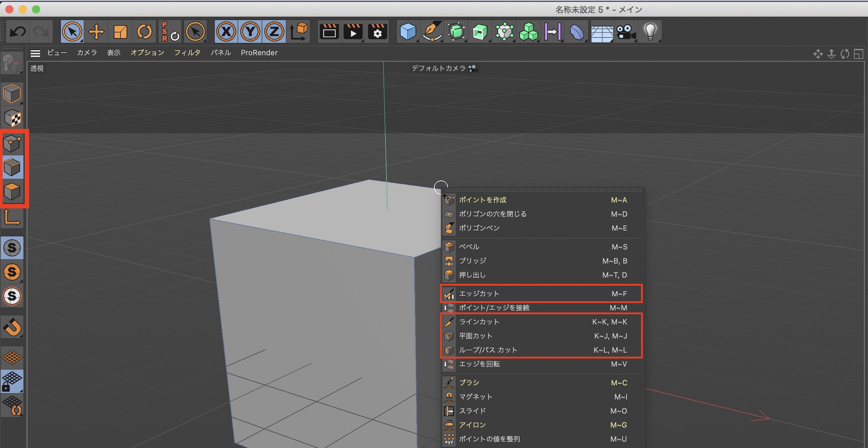Open the フィルタ viewport menu
868x448 pixels.
pos(187,53)
